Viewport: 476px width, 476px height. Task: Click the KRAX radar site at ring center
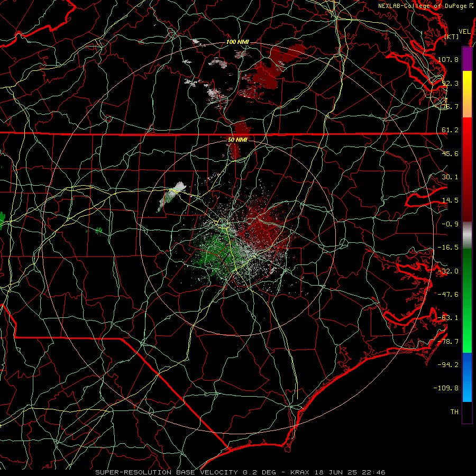coord(237,237)
